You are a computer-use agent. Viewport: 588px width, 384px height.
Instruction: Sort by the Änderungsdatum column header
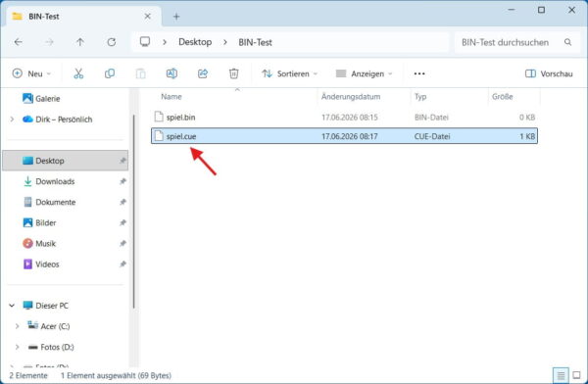click(351, 97)
